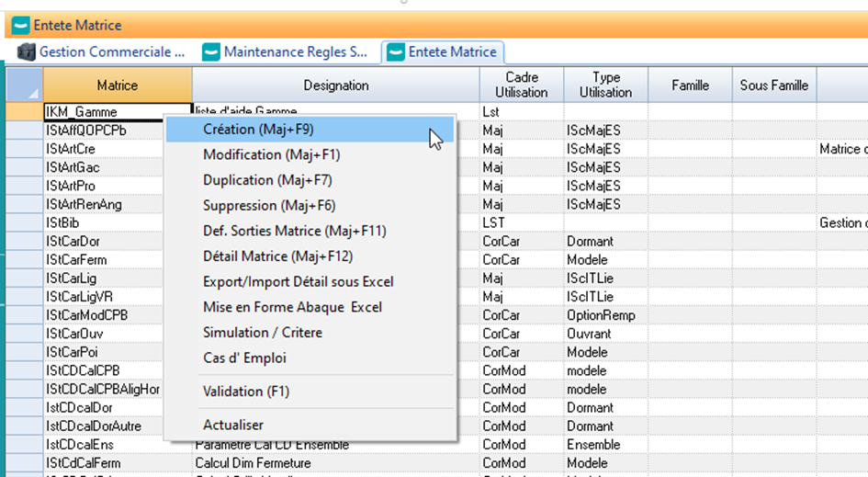Select Export/Import Détail sous Excel
Image resolution: width=868 pixels, height=477 pixels.
[298, 281]
